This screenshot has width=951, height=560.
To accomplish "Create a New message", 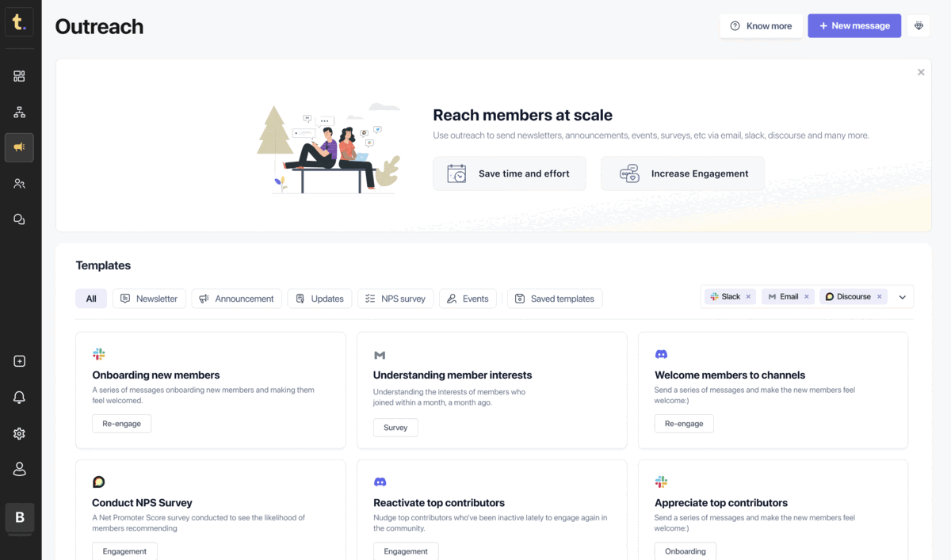I will tap(854, 26).
